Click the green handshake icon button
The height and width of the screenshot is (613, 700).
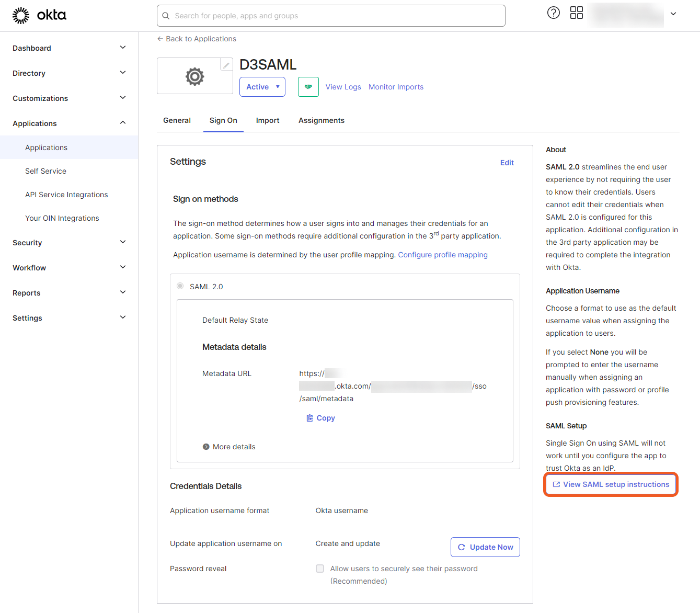[x=308, y=87]
